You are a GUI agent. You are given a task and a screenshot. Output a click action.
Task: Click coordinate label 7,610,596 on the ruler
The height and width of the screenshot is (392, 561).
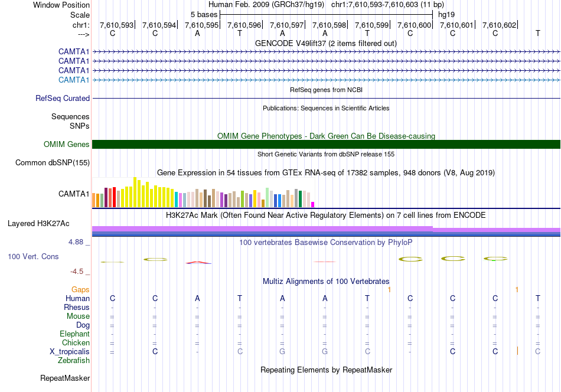pos(244,25)
